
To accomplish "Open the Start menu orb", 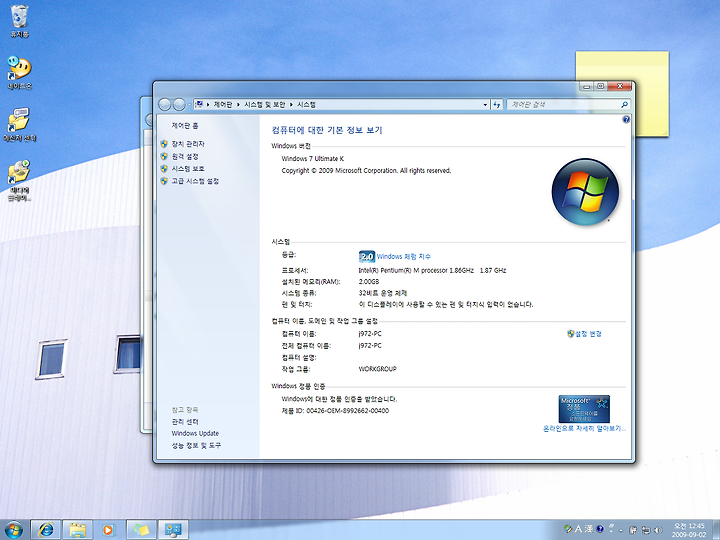I will point(13,530).
